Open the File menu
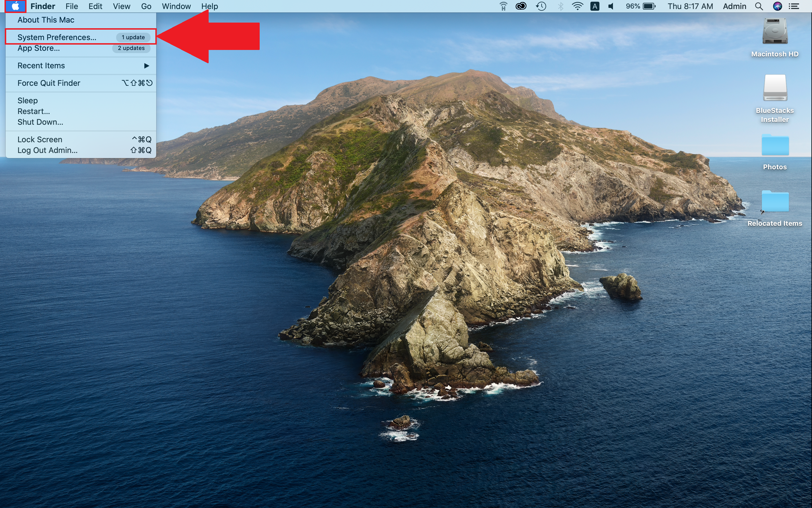 (x=71, y=6)
